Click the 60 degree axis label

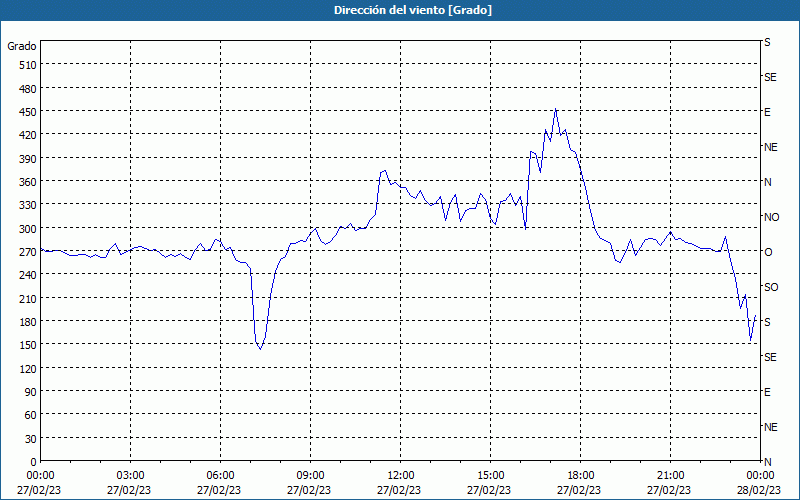[x=31, y=415]
